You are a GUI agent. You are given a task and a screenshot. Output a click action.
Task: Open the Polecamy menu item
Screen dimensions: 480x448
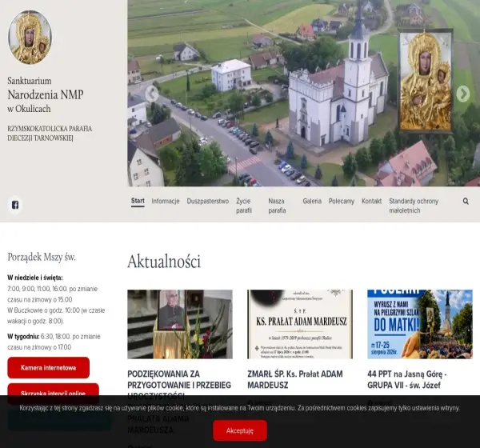(x=342, y=201)
